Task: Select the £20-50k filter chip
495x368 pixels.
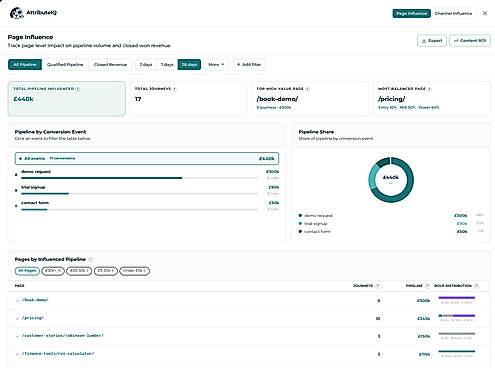Action: pyautogui.click(x=79, y=271)
